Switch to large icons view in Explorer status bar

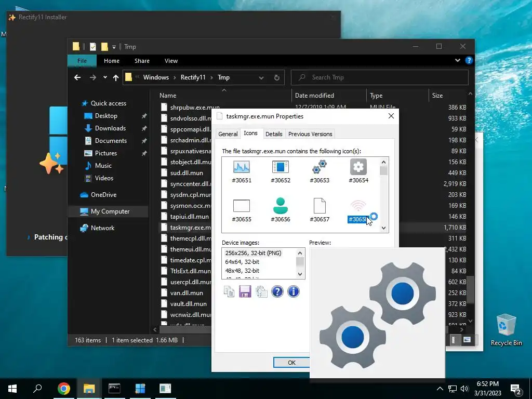click(x=467, y=340)
